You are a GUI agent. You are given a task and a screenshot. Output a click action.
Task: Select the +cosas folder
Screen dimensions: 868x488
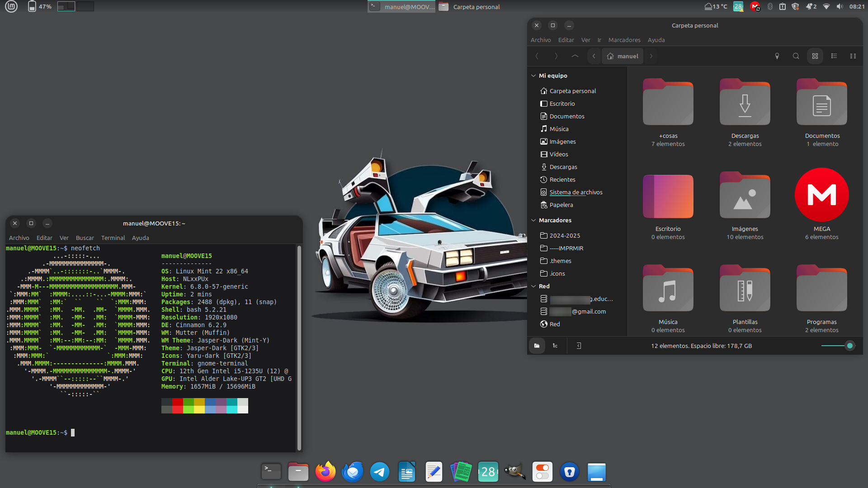[668, 103]
